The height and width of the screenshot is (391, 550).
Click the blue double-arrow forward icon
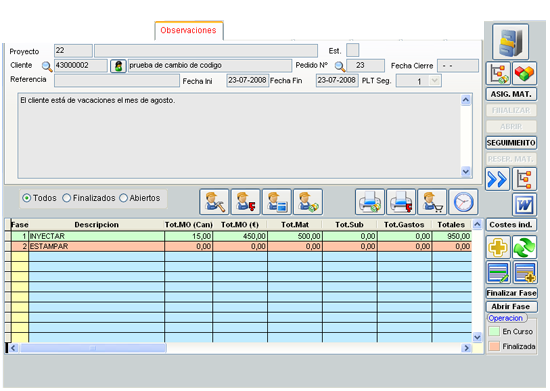497,179
